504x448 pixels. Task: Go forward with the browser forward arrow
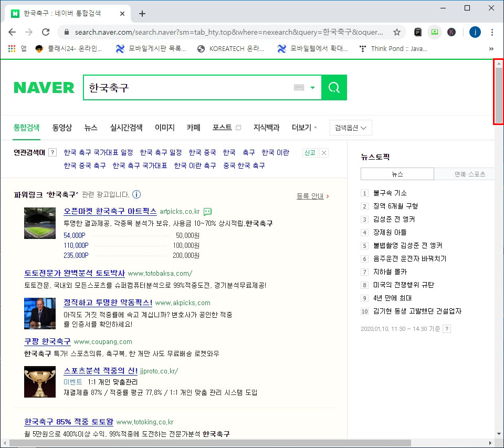pyautogui.click(x=29, y=32)
